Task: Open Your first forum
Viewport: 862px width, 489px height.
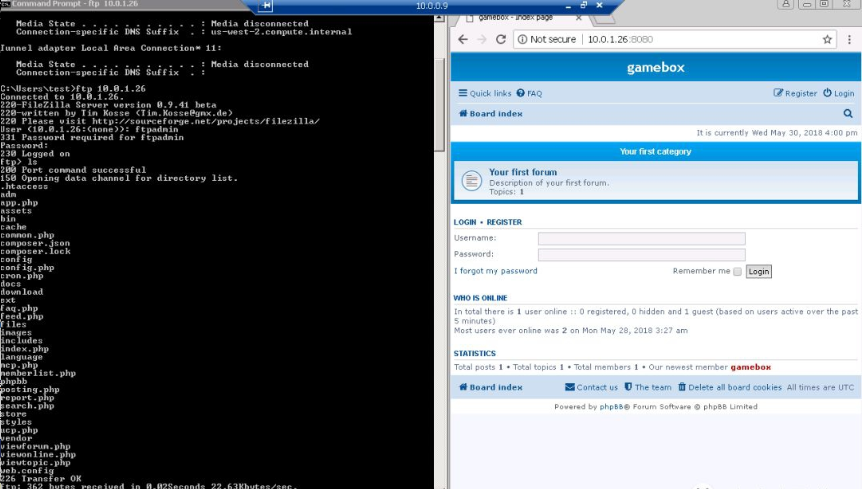Action: coord(523,172)
